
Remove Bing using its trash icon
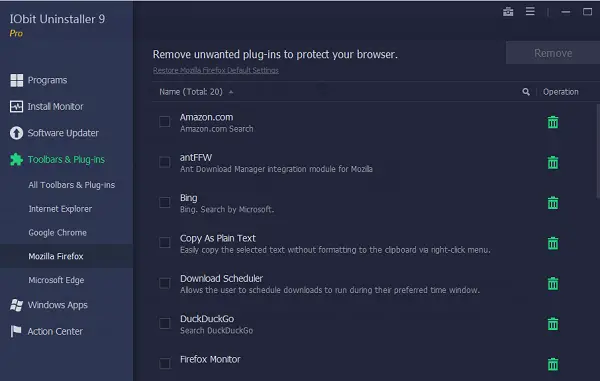(x=553, y=203)
